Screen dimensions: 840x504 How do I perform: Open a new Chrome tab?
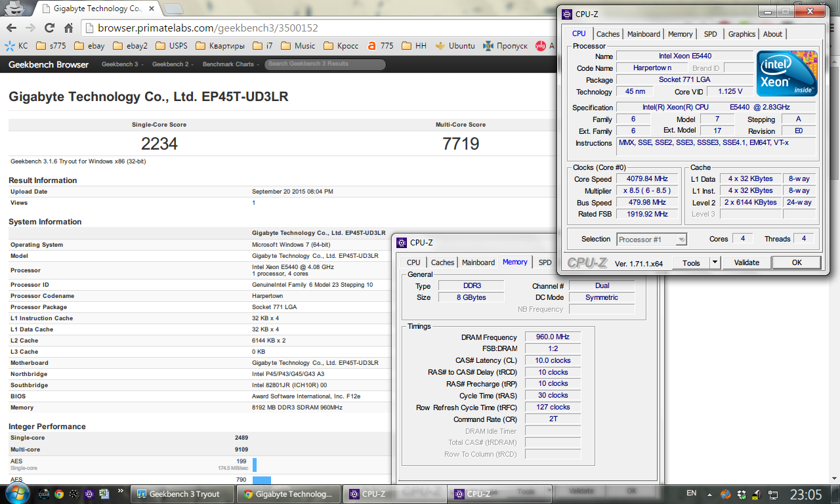pyautogui.click(x=173, y=9)
